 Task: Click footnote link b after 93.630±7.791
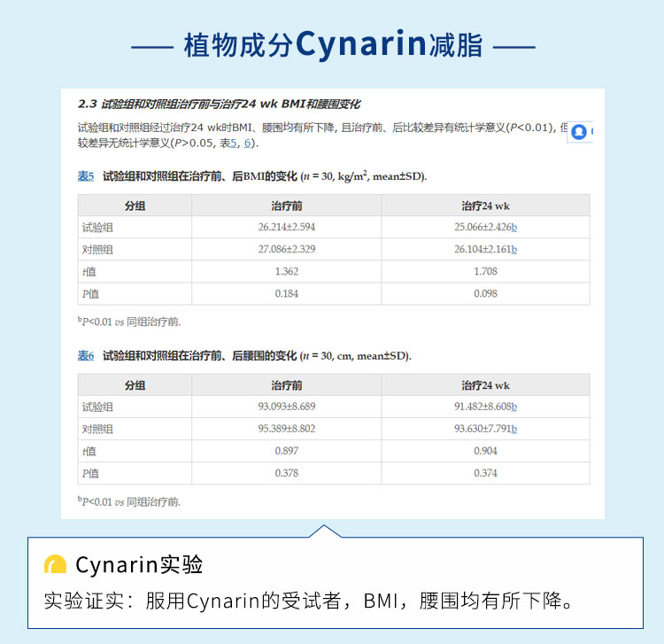pyautogui.click(x=514, y=429)
